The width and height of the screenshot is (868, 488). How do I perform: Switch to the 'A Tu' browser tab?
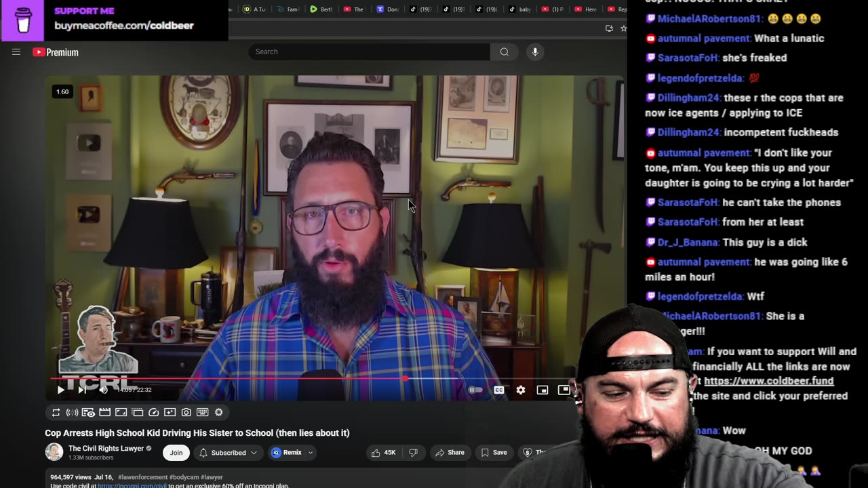pyautogui.click(x=254, y=9)
